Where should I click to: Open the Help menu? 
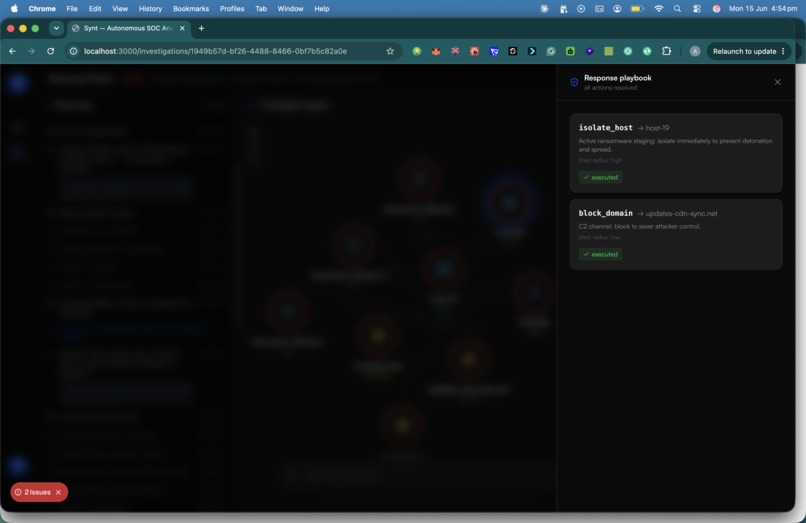(322, 9)
